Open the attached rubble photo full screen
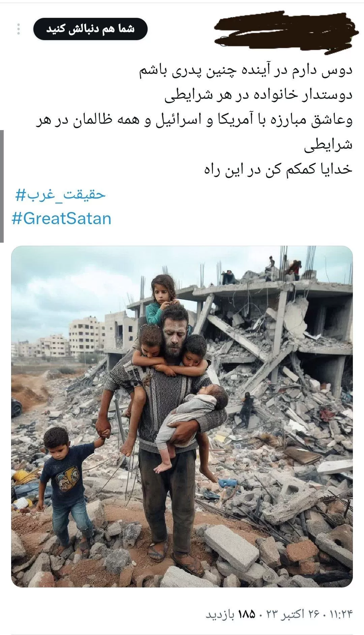This screenshot has height=635, width=364. 182,417
